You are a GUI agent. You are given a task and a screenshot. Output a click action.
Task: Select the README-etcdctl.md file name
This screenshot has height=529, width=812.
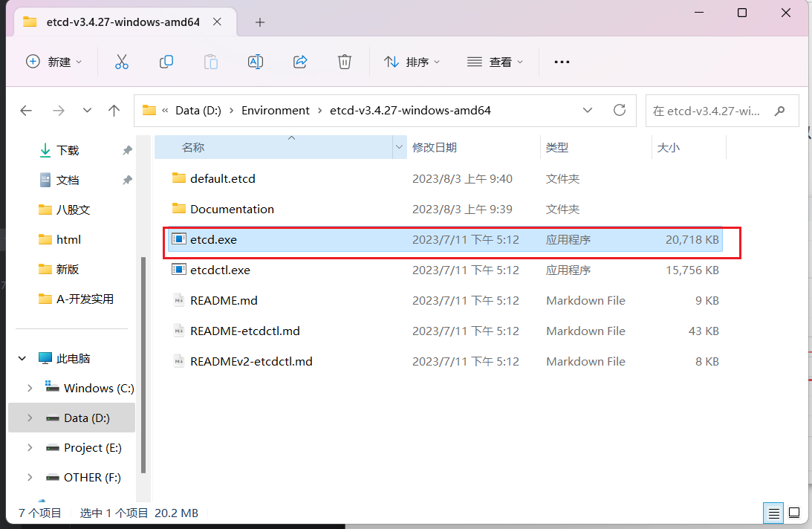pyautogui.click(x=245, y=331)
